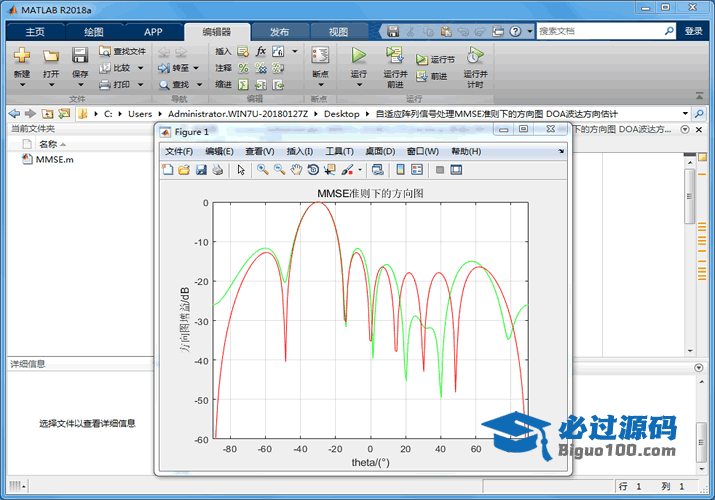
Task: Click the Name (名称) column header
Action: pos(48,144)
